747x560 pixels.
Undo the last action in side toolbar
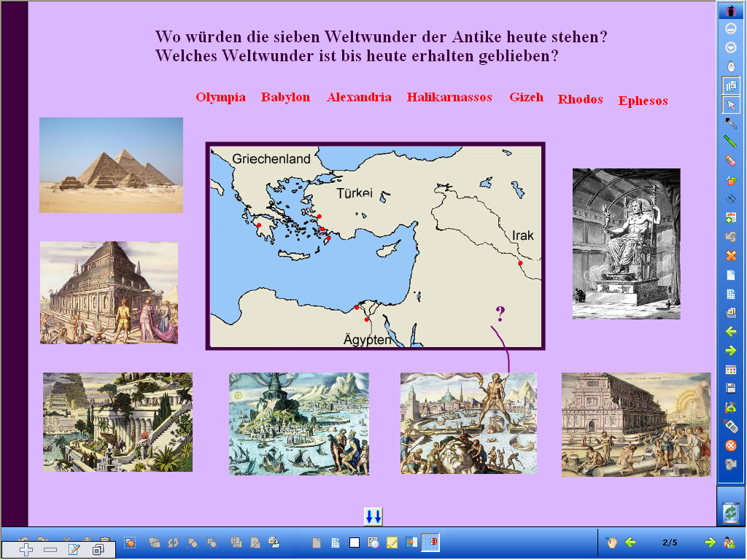pos(731,237)
